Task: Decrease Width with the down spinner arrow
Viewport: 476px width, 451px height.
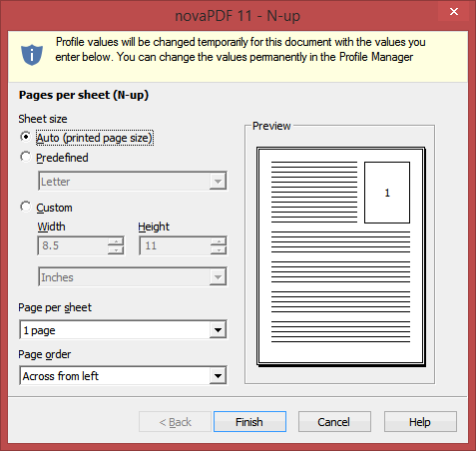Action: (x=116, y=250)
